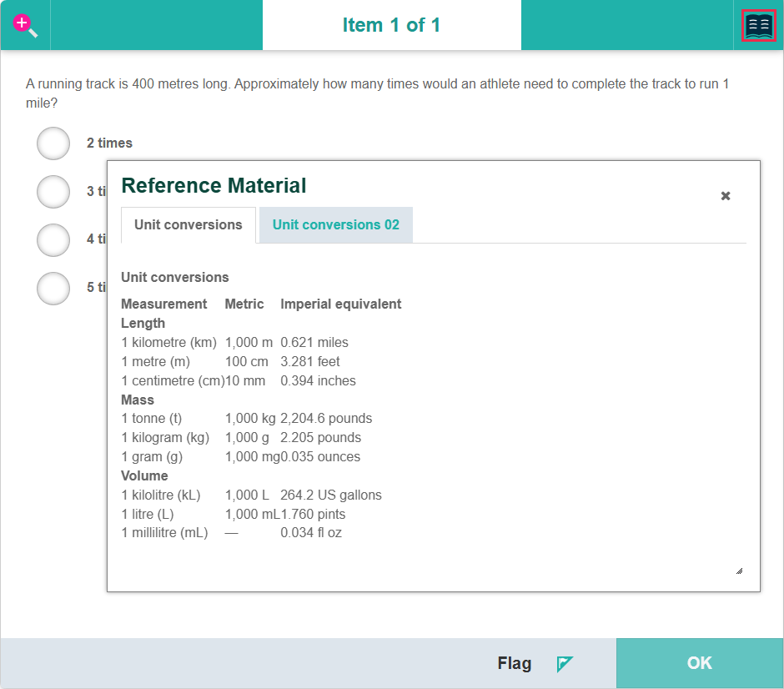Pick the '5 times' radio option

pos(53,289)
